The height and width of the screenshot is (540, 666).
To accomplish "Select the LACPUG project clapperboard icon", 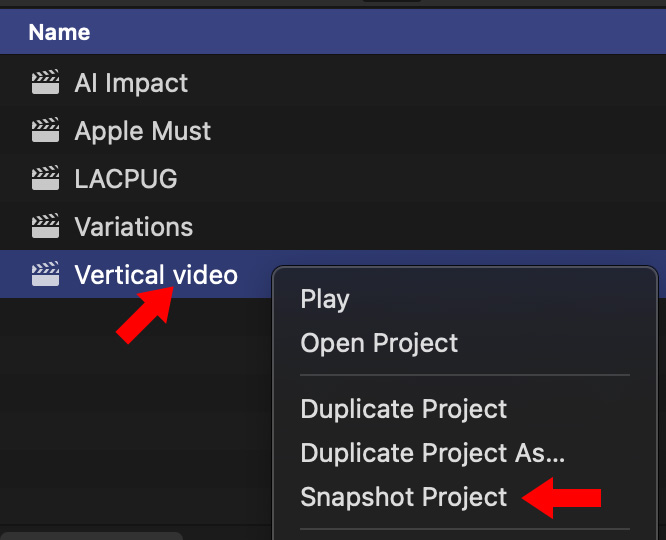I will [45, 179].
